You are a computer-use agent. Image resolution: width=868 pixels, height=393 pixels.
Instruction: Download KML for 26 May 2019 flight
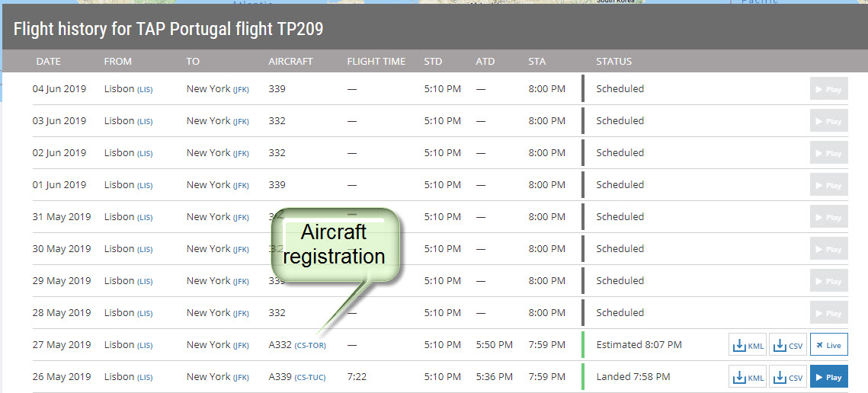coord(748,377)
